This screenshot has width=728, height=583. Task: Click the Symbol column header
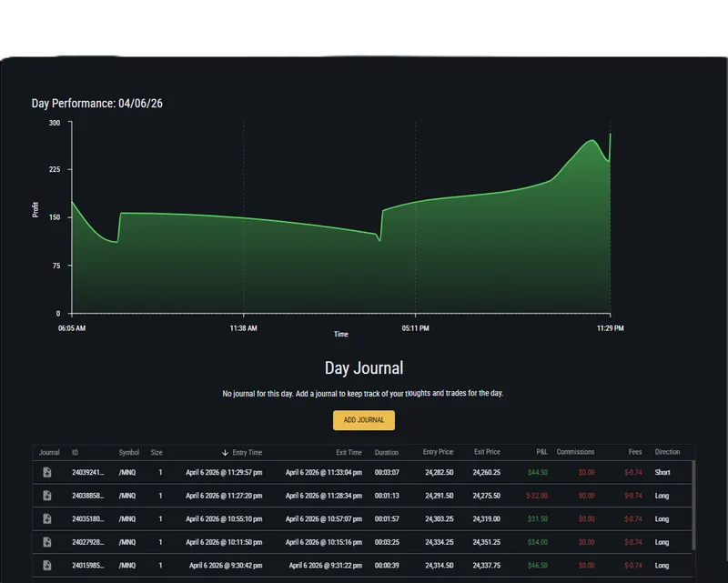tap(128, 452)
